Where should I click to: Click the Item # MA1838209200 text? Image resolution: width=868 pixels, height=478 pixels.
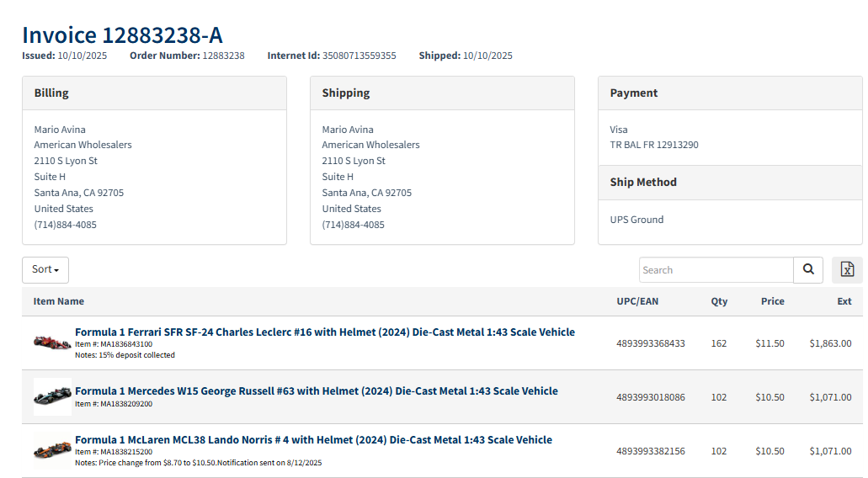[114, 404]
